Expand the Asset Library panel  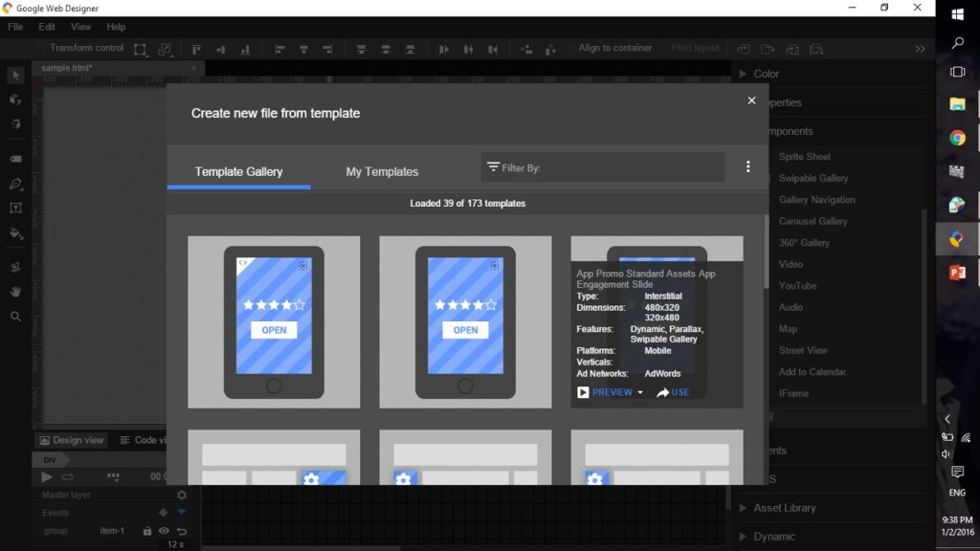coord(784,508)
